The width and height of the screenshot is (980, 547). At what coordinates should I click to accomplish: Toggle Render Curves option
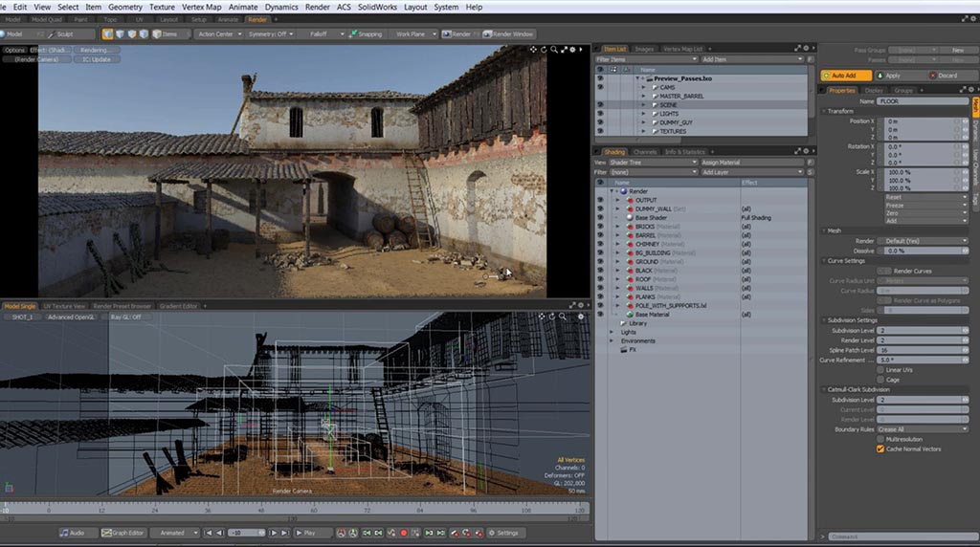[x=884, y=271]
